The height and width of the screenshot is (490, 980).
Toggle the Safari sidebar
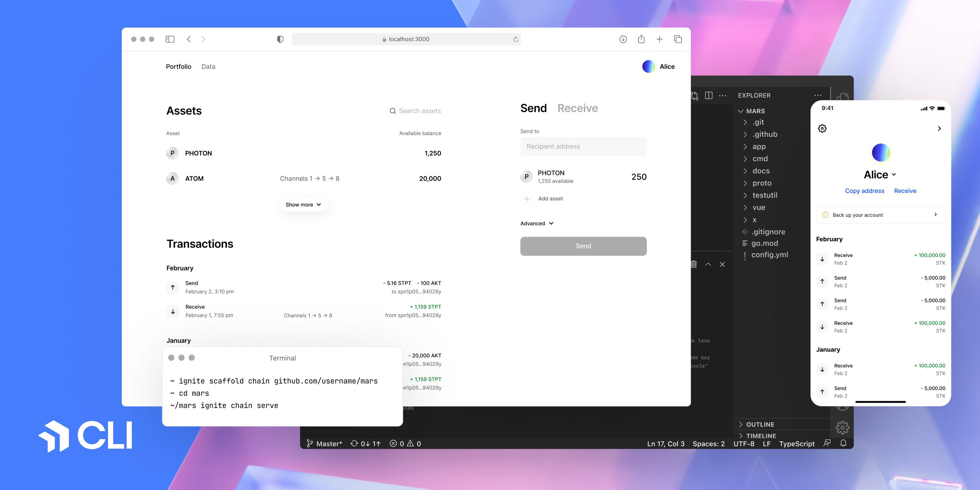click(x=170, y=39)
